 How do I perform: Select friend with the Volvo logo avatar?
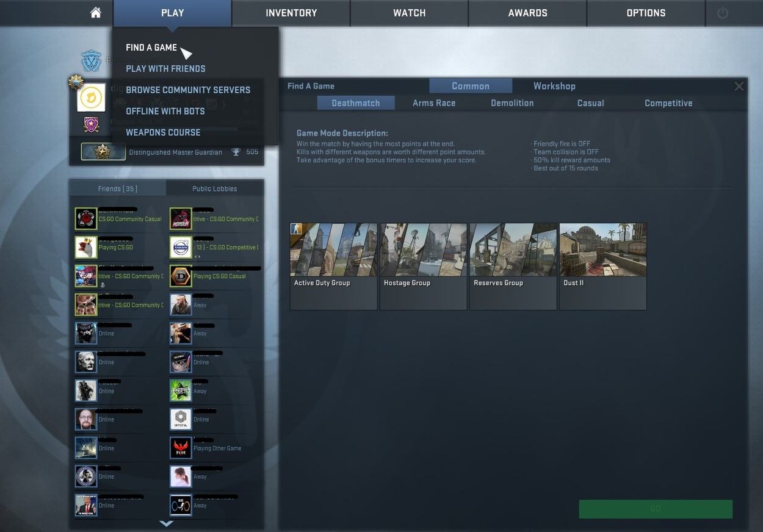[181, 247]
